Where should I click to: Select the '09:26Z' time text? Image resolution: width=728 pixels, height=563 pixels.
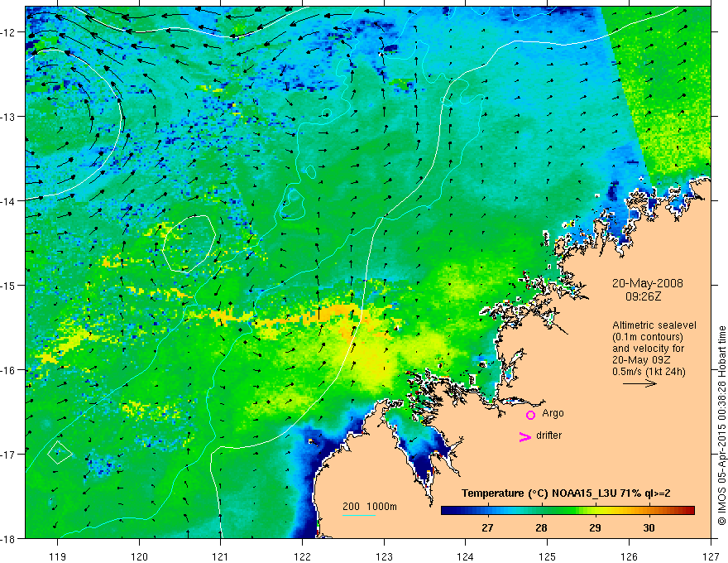(x=643, y=296)
